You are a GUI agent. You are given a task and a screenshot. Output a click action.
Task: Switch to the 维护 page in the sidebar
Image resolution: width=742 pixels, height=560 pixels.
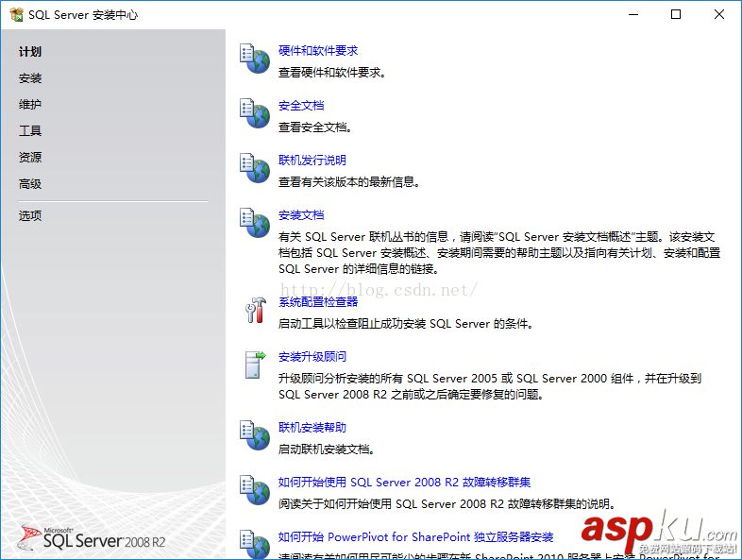[30, 105]
